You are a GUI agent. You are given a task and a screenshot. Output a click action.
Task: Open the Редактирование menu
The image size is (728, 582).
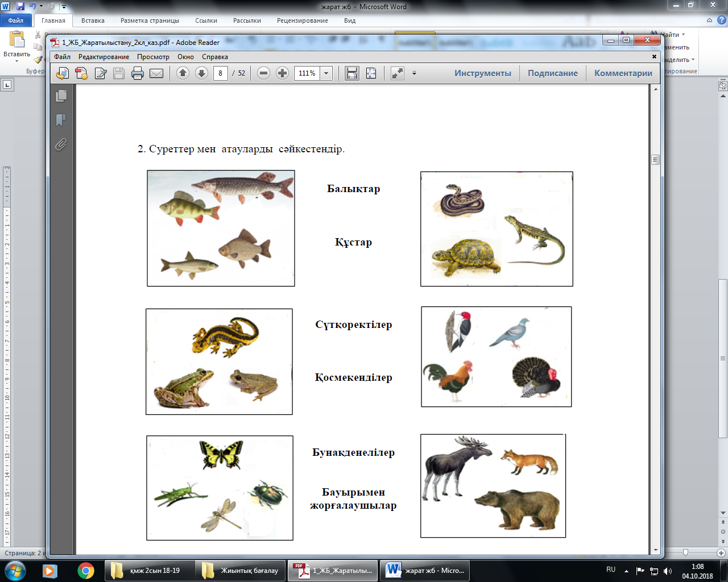(x=104, y=57)
